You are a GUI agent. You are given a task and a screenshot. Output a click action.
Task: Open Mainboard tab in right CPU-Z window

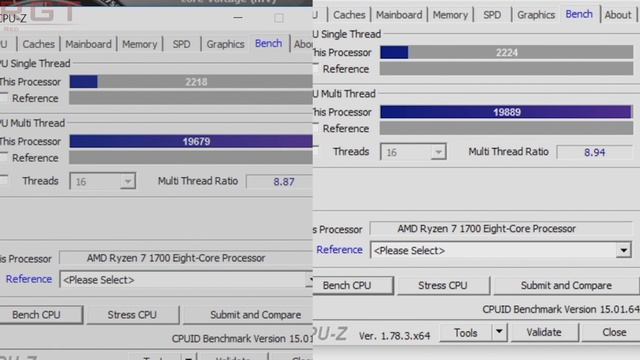point(399,15)
